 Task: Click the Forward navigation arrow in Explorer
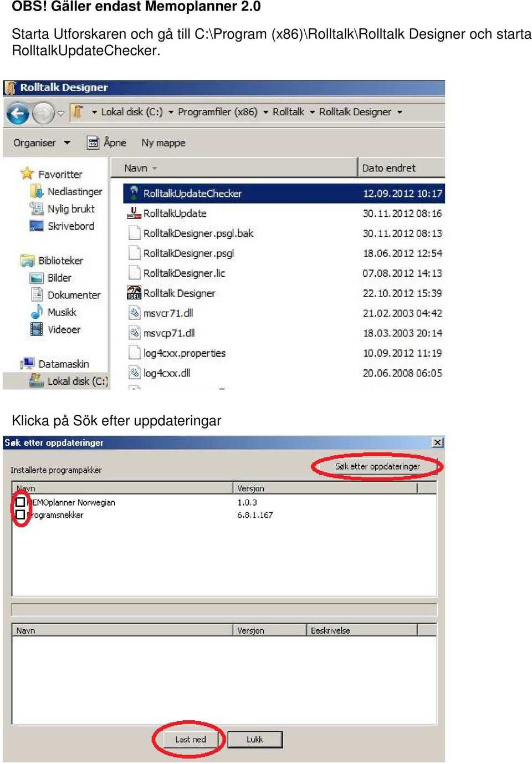(x=43, y=114)
